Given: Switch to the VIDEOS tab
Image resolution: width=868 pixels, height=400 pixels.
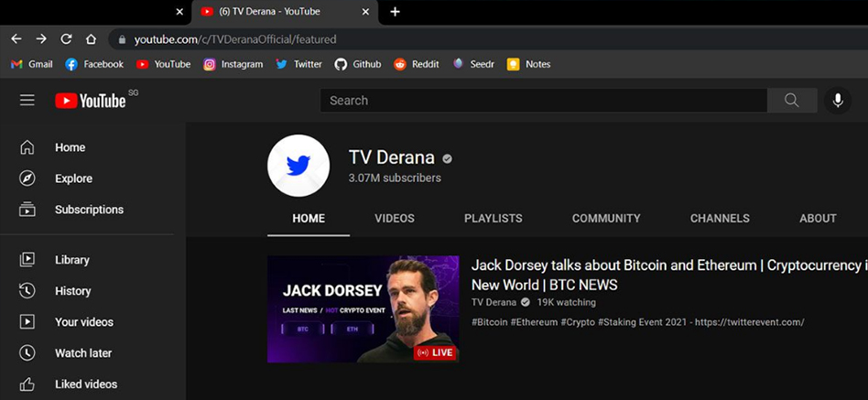Looking at the screenshot, I should point(394,219).
